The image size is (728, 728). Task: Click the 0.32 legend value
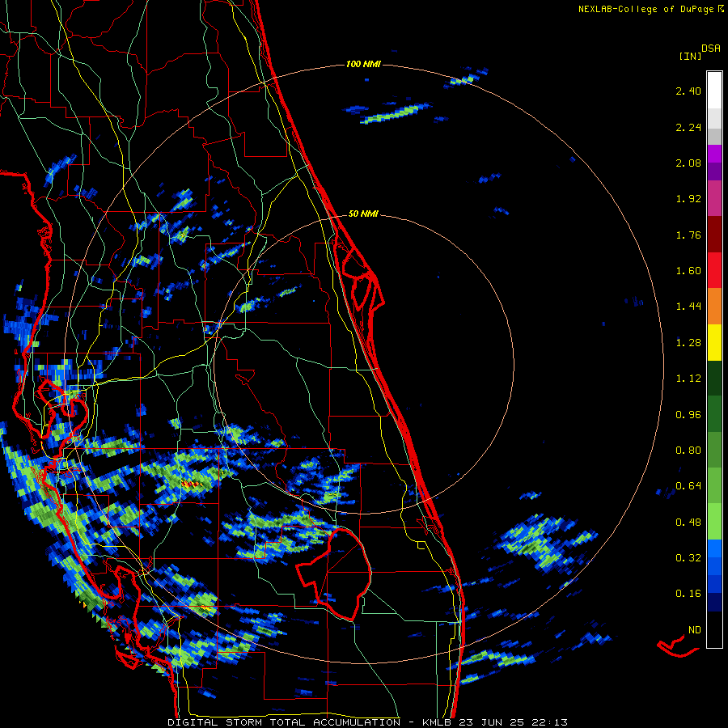pyautogui.click(x=688, y=558)
